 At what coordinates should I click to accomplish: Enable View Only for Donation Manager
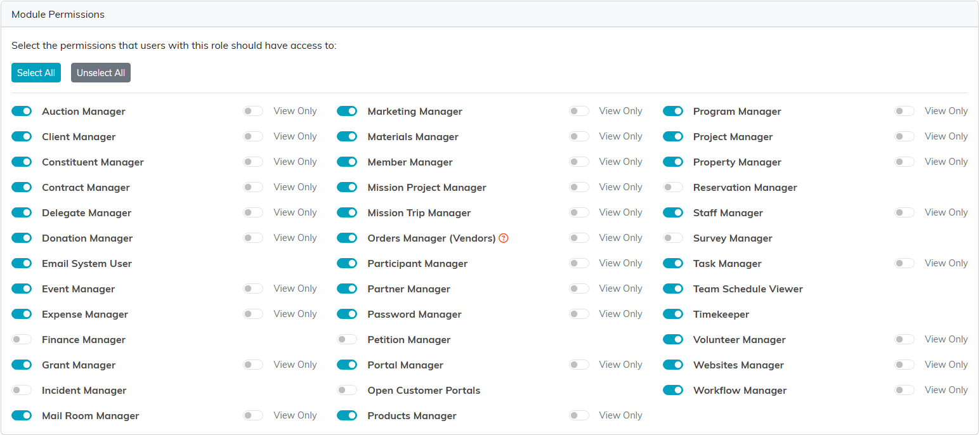coord(253,238)
